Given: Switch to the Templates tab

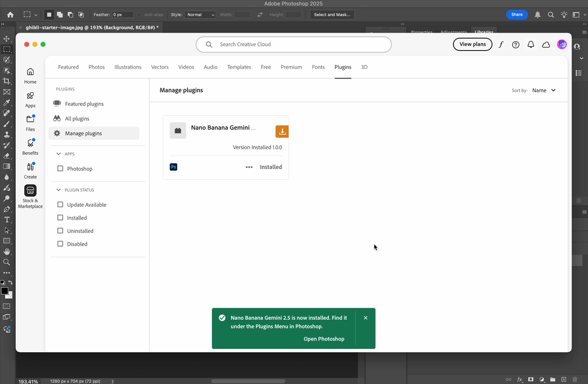Looking at the screenshot, I should 239,67.
